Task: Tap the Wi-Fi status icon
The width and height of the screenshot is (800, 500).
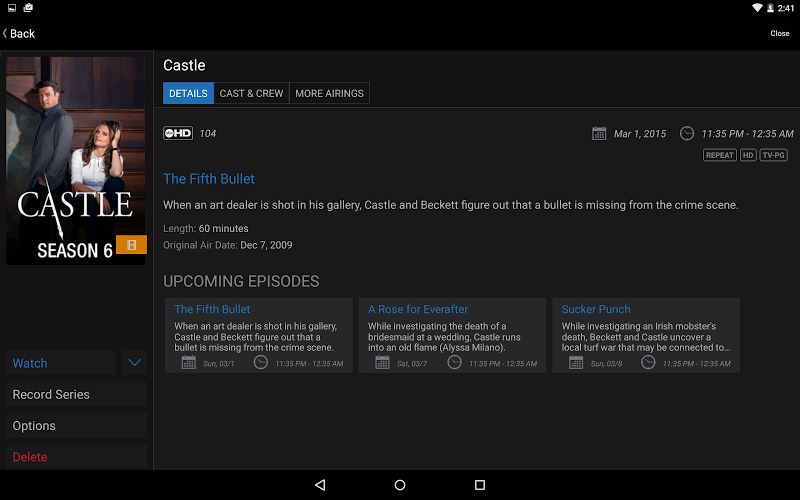Action: click(x=757, y=8)
